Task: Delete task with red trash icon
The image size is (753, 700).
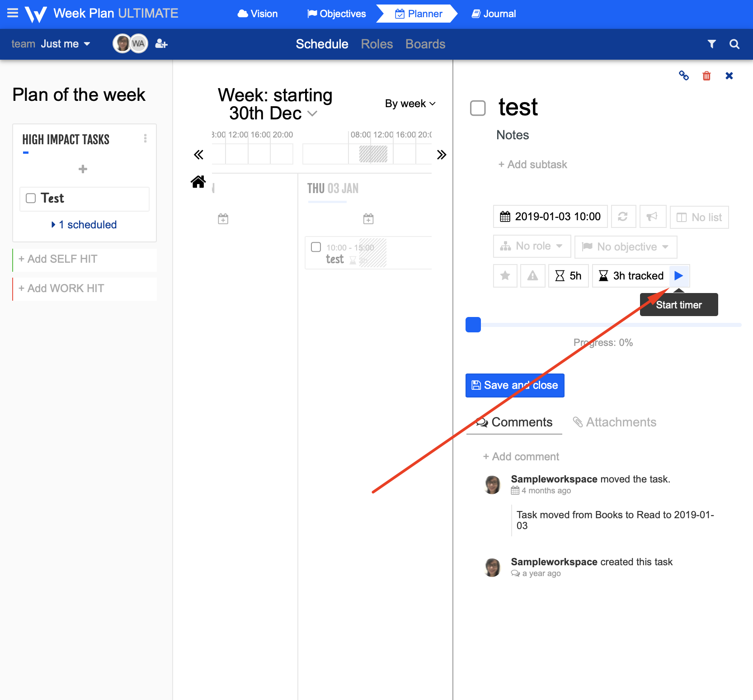Action: tap(706, 76)
